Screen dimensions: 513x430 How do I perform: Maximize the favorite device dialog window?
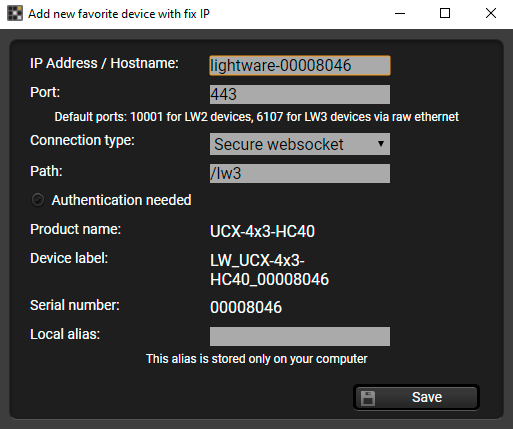445,13
